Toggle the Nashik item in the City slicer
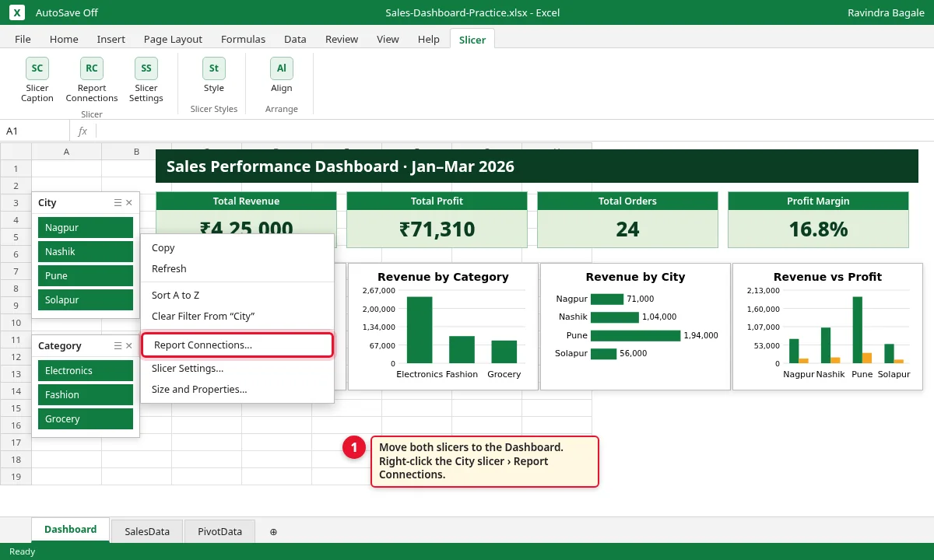 point(86,252)
